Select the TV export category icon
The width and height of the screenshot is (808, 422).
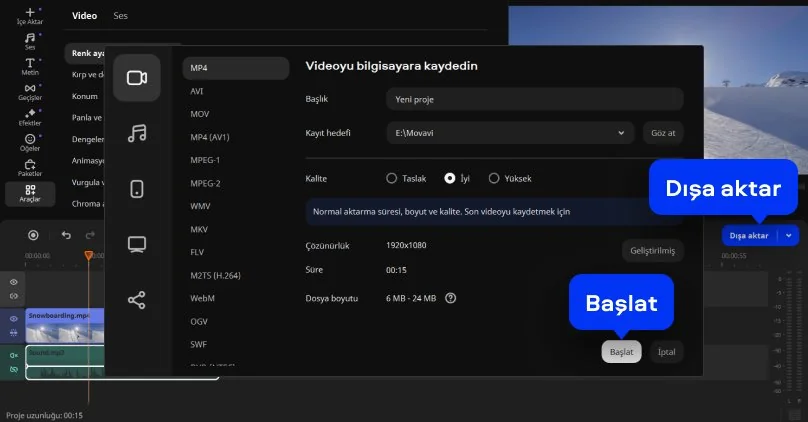(137, 244)
